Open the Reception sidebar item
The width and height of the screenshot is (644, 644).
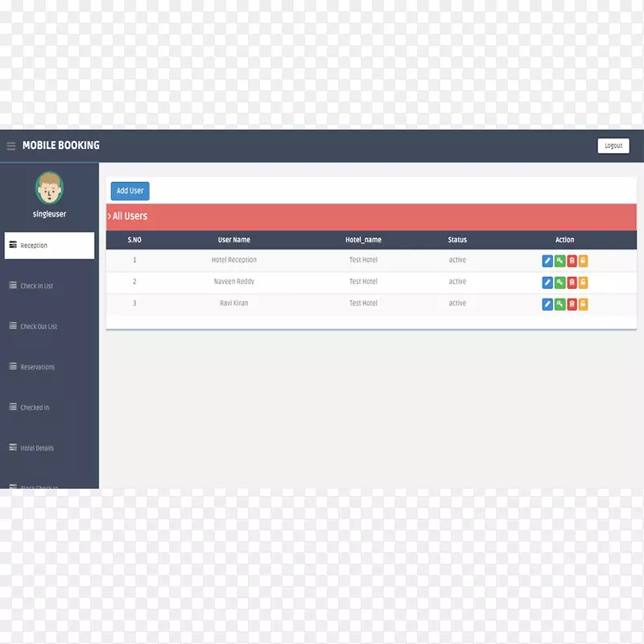[x=49, y=246]
